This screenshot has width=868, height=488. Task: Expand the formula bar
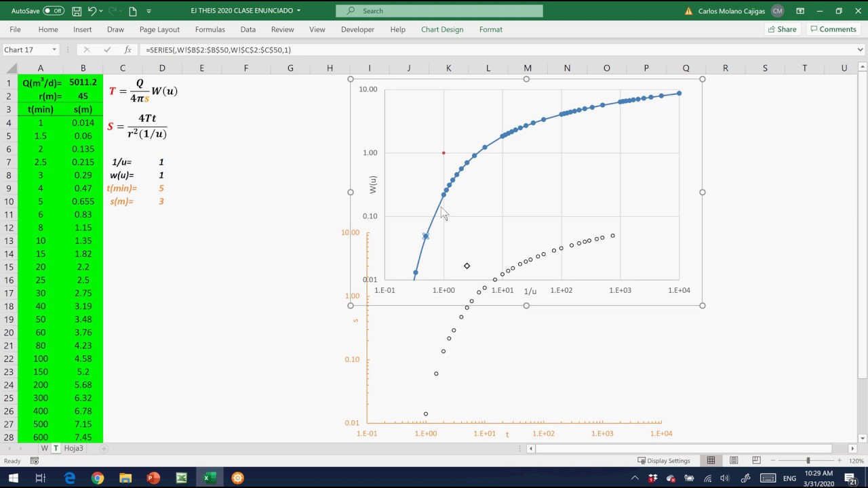click(861, 49)
